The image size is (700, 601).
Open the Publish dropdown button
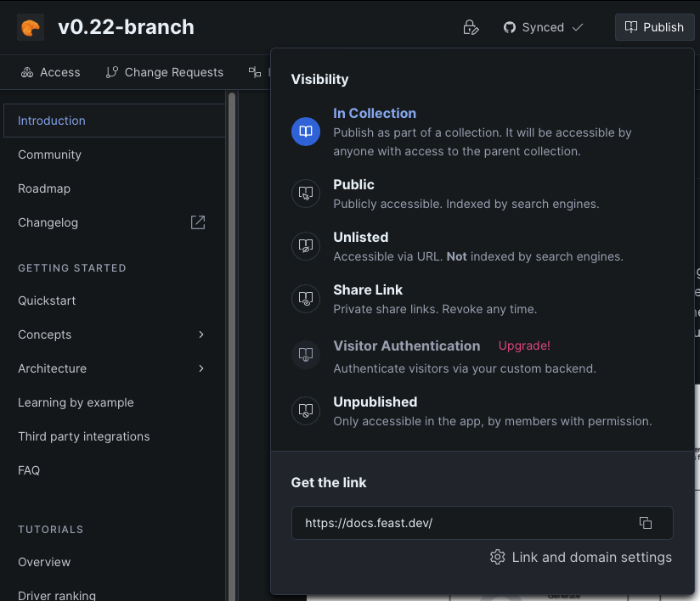pyautogui.click(x=654, y=27)
